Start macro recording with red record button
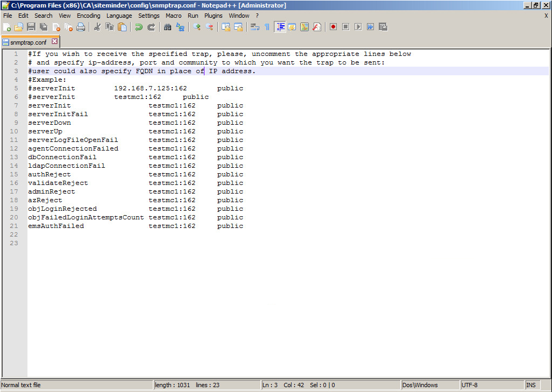552x392 pixels. tap(333, 27)
